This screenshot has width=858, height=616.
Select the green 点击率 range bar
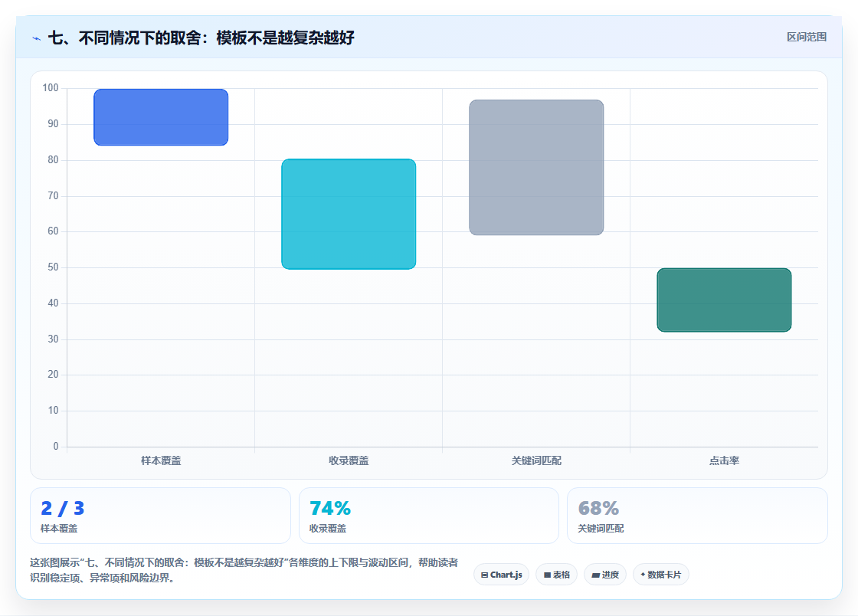pyautogui.click(x=724, y=300)
